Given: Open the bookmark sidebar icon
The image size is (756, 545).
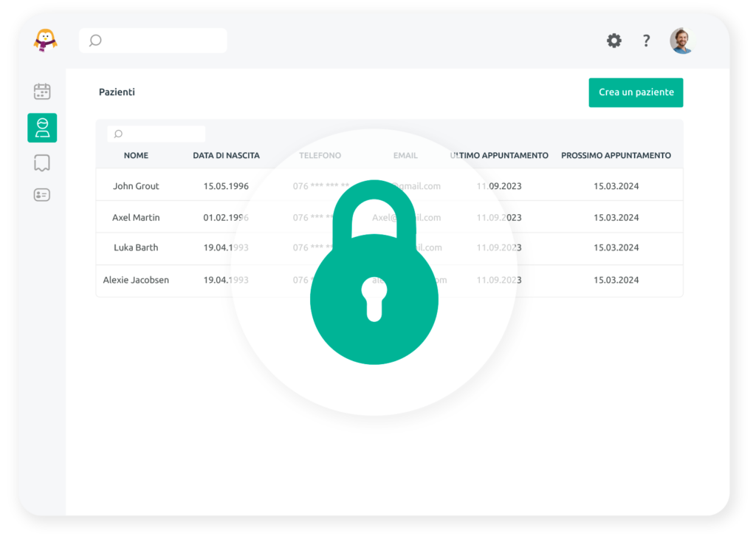Looking at the screenshot, I should click(42, 163).
